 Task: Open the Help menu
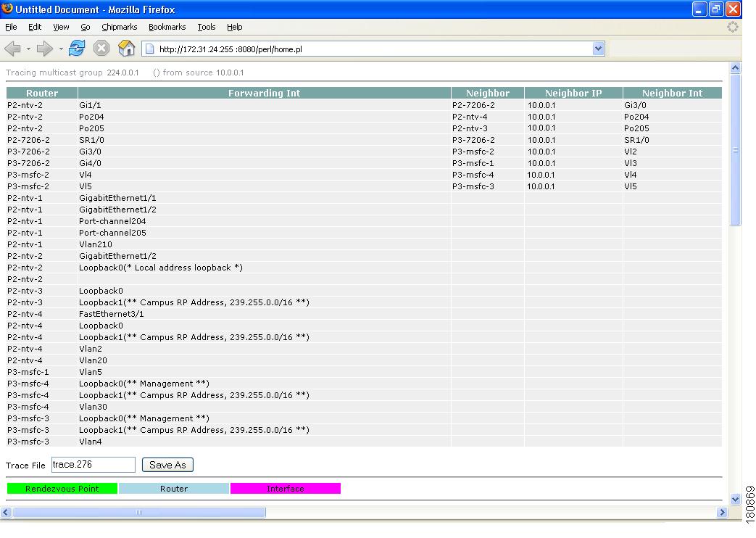coord(234,27)
